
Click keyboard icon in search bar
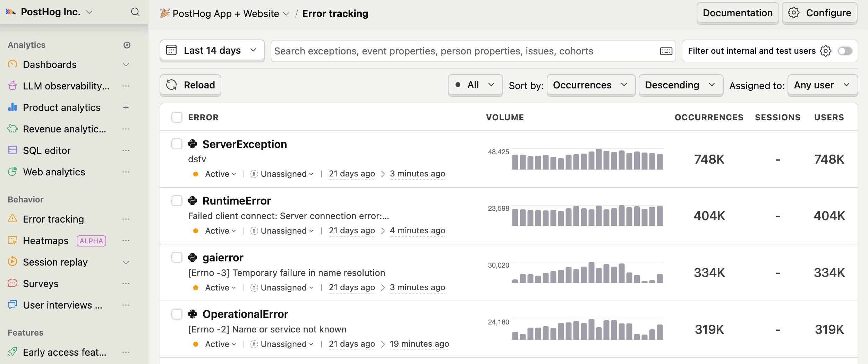(x=666, y=51)
